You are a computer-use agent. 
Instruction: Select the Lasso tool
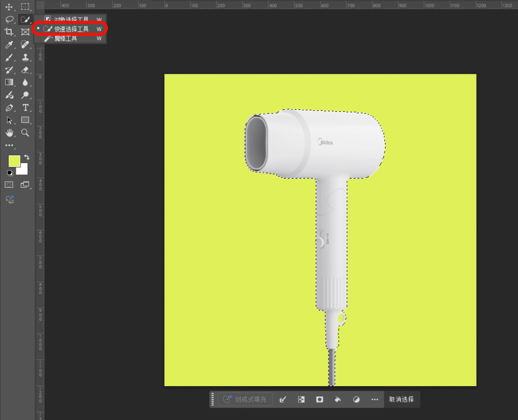pyautogui.click(x=9, y=20)
